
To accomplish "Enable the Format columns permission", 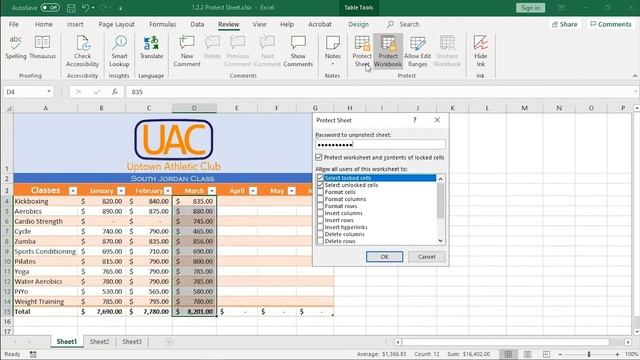I will [x=320, y=199].
